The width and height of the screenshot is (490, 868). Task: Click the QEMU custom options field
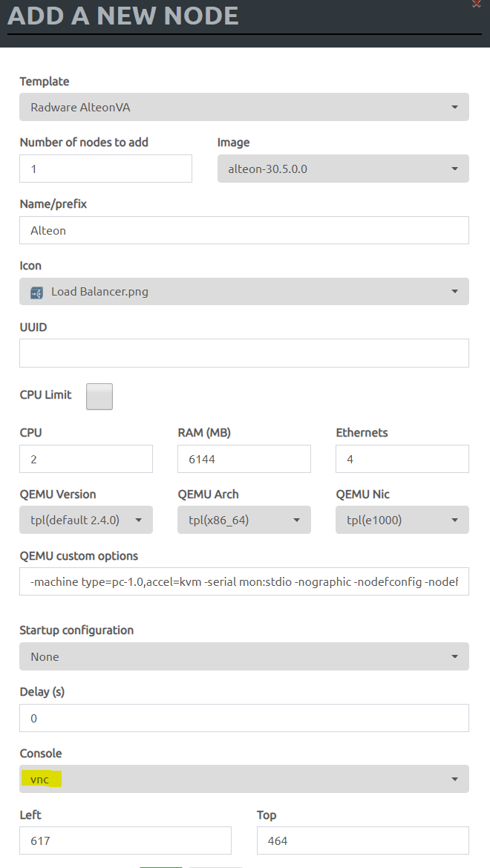(x=244, y=581)
